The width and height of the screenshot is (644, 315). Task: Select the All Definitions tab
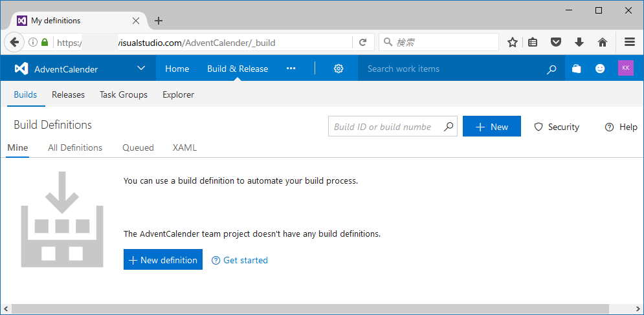[75, 148]
